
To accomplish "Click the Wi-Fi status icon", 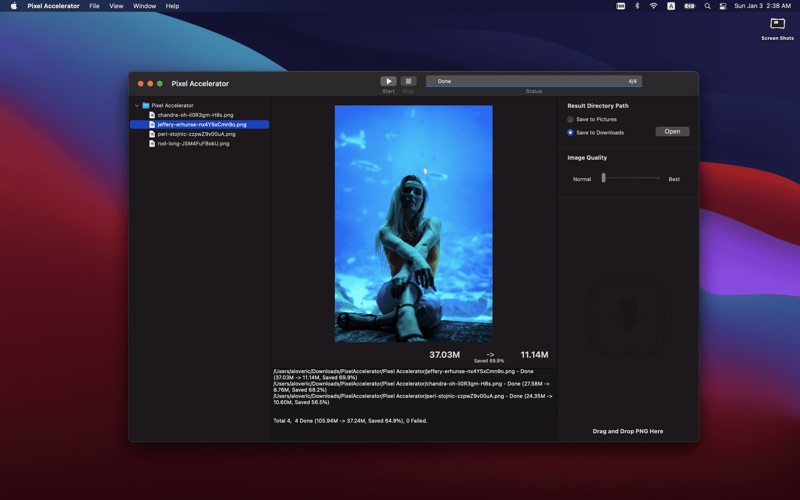I will point(653,6).
